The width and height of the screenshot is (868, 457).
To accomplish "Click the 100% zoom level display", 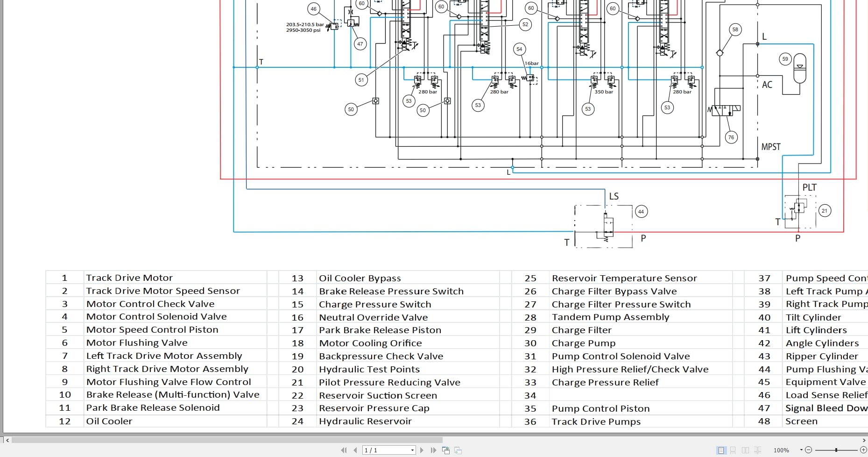I will click(x=781, y=450).
